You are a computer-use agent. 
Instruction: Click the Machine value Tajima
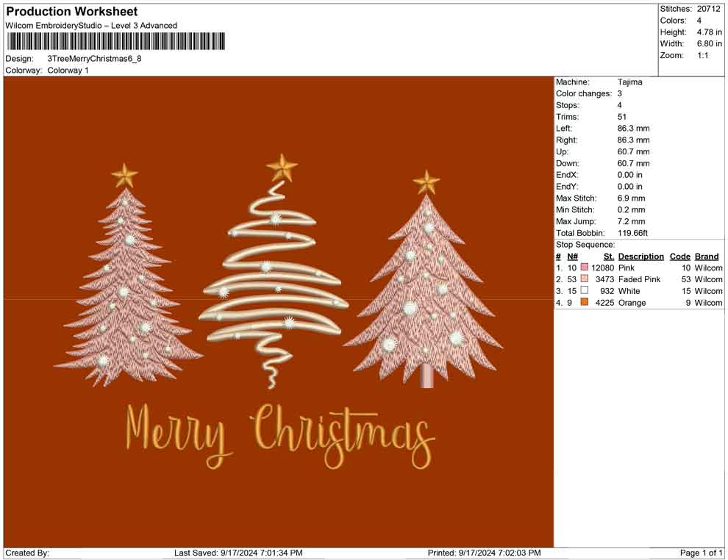(x=629, y=82)
